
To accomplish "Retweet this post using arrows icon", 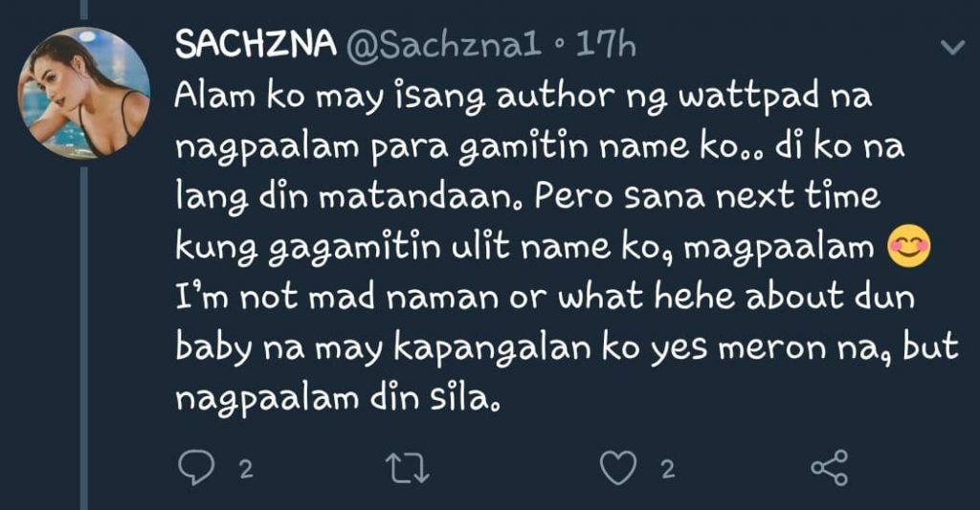I will tap(407, 469).
